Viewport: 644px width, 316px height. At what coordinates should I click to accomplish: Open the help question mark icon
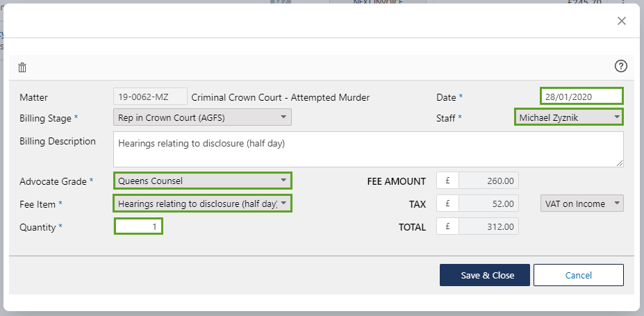coord(621,66)
